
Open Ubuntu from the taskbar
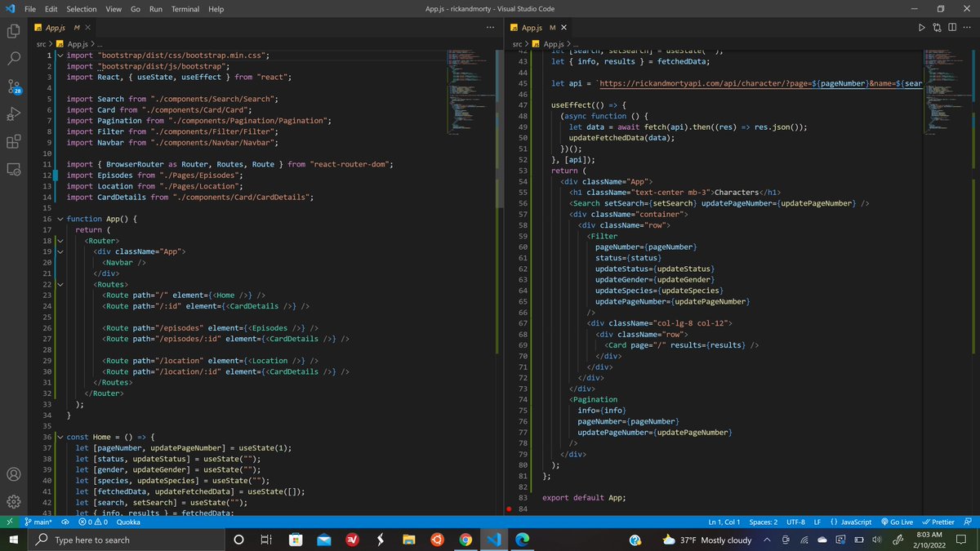click(437, 540)
